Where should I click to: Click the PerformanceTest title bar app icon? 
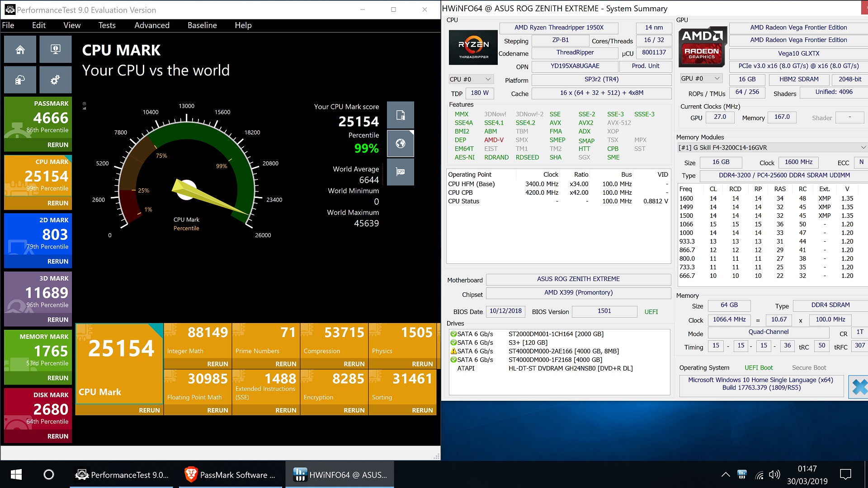pos(9,9)
